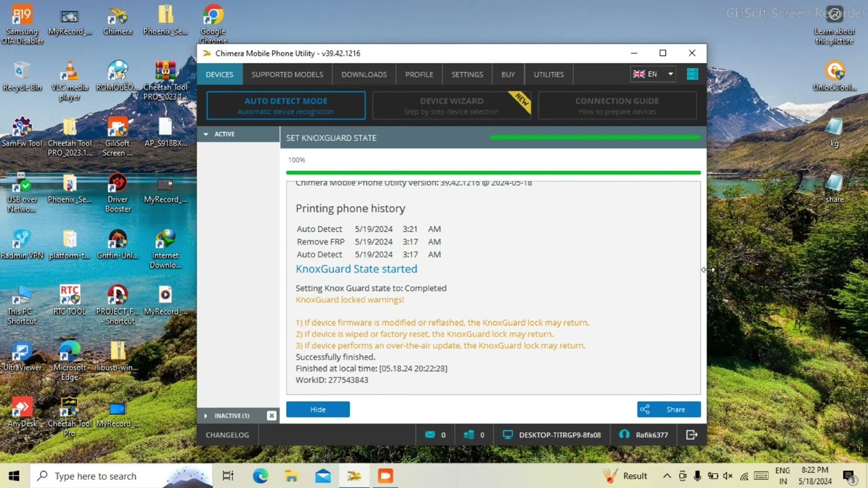868x488 pixels.
Task: Open Microsoft Edge desktop shortcut
Action: point(69,361)
